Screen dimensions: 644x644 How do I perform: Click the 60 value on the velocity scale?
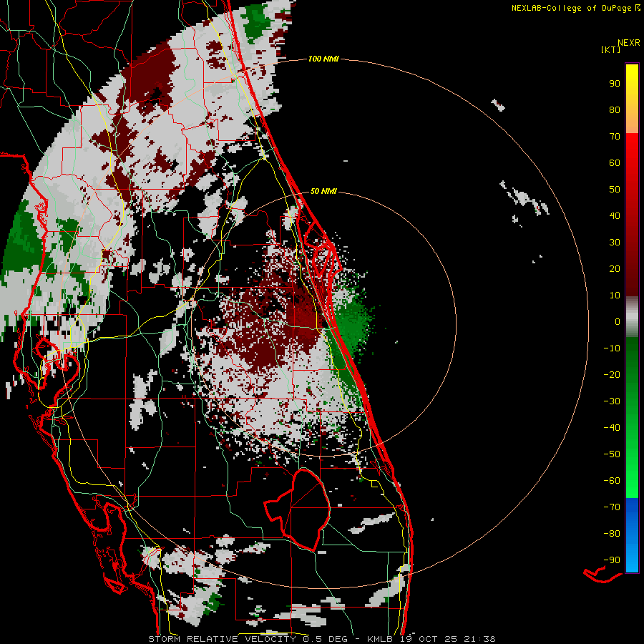[615, 163]
